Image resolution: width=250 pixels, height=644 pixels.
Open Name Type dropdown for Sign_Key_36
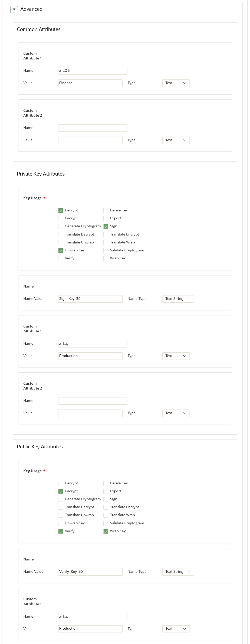[178, 299]
